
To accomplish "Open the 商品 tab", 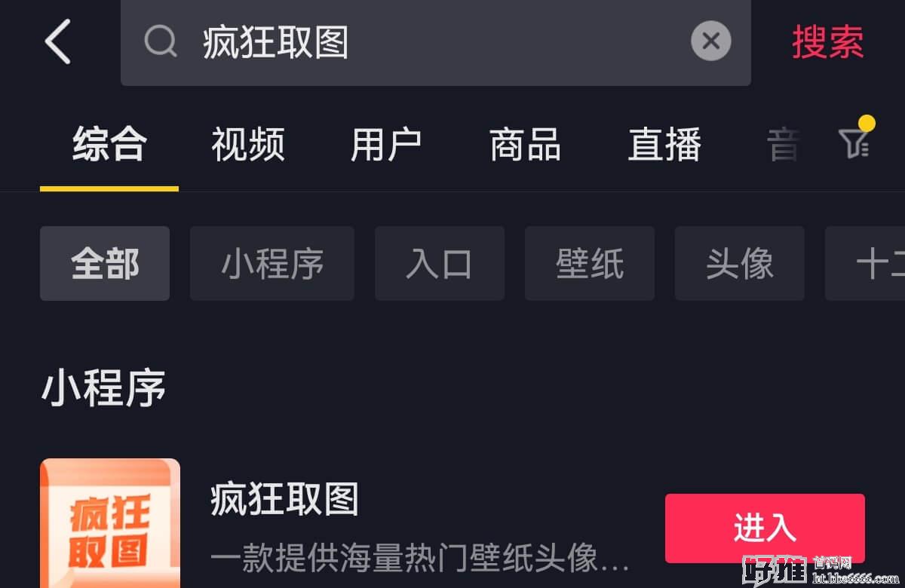I will coord(526,145).
